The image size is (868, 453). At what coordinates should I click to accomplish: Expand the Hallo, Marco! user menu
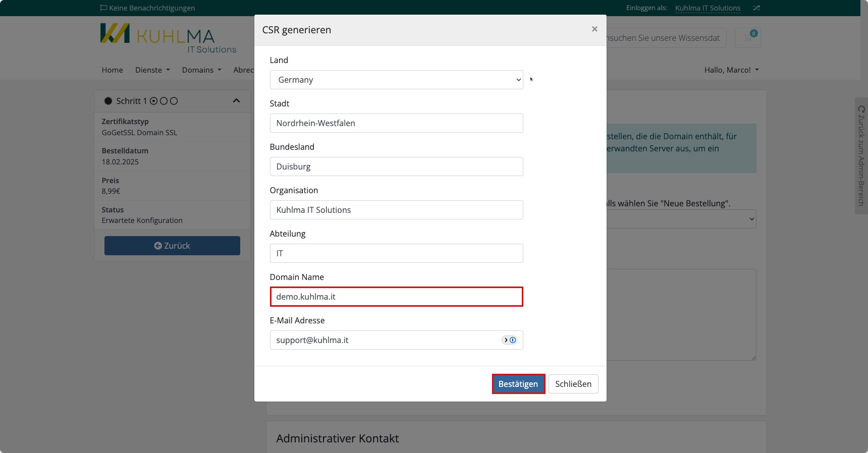tap(731, 70)
